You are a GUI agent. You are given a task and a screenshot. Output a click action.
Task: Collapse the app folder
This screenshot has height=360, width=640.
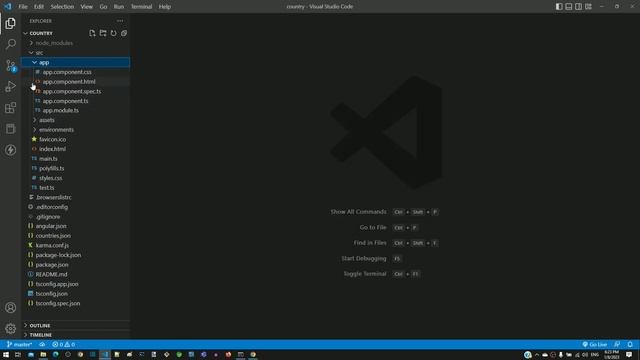click(x=76, y=62)
